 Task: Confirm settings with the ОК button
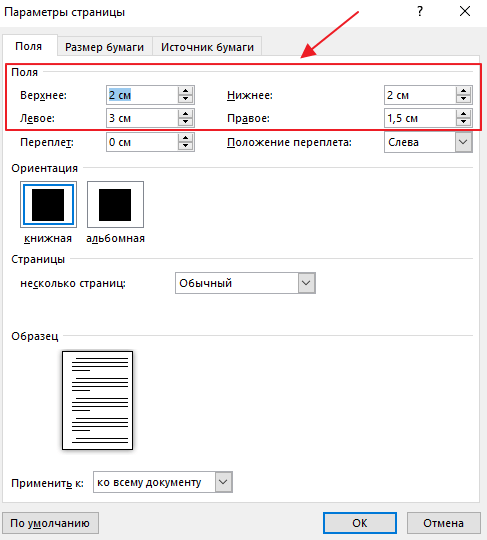tap(360, 523)
